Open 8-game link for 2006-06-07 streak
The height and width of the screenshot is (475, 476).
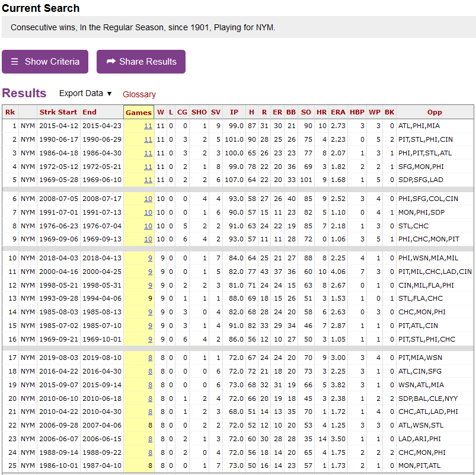[x=150, y=439]
